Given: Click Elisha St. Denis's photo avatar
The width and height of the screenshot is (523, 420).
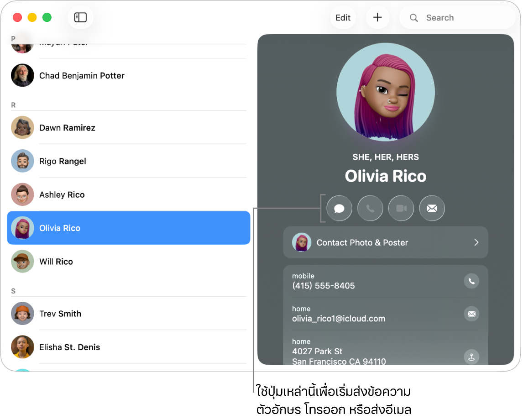Looking at the screenshot, I should [x=22, y=347].
